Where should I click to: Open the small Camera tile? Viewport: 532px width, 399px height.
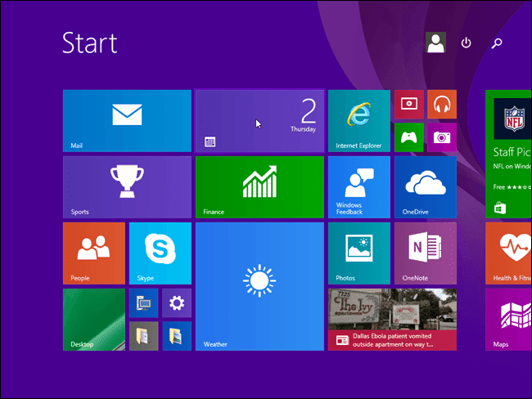(x=442, y=137)
